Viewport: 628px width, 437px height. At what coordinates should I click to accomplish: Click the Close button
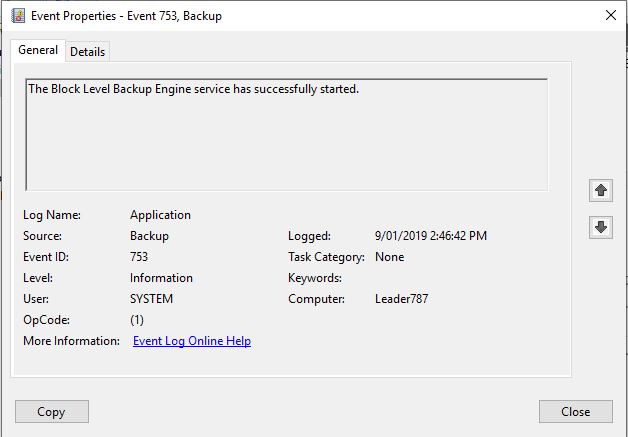575,411
